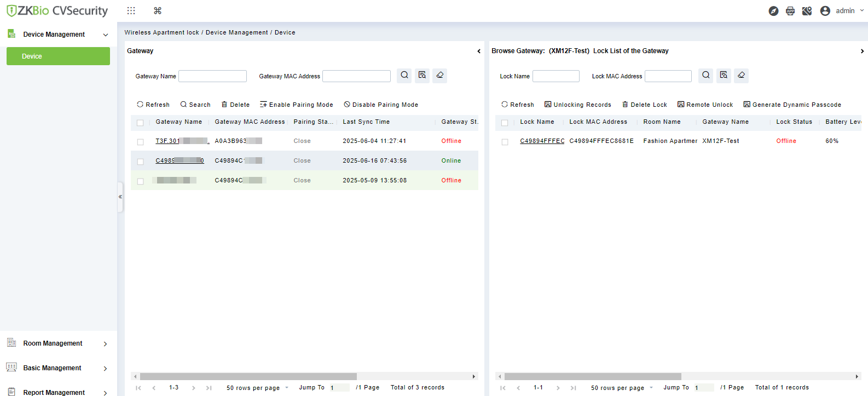Collapse the Device Management section chevron
This screenshot has height=396, width=868.
point(106,35)
